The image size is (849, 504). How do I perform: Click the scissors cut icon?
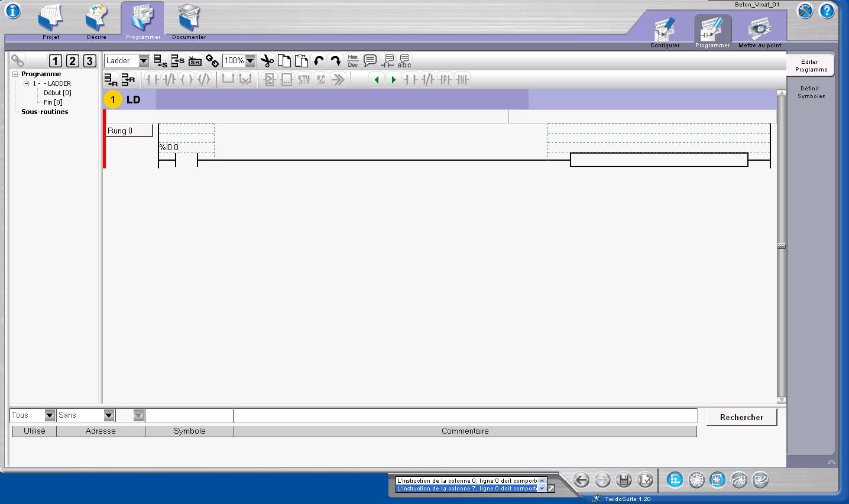coord(267,61)
